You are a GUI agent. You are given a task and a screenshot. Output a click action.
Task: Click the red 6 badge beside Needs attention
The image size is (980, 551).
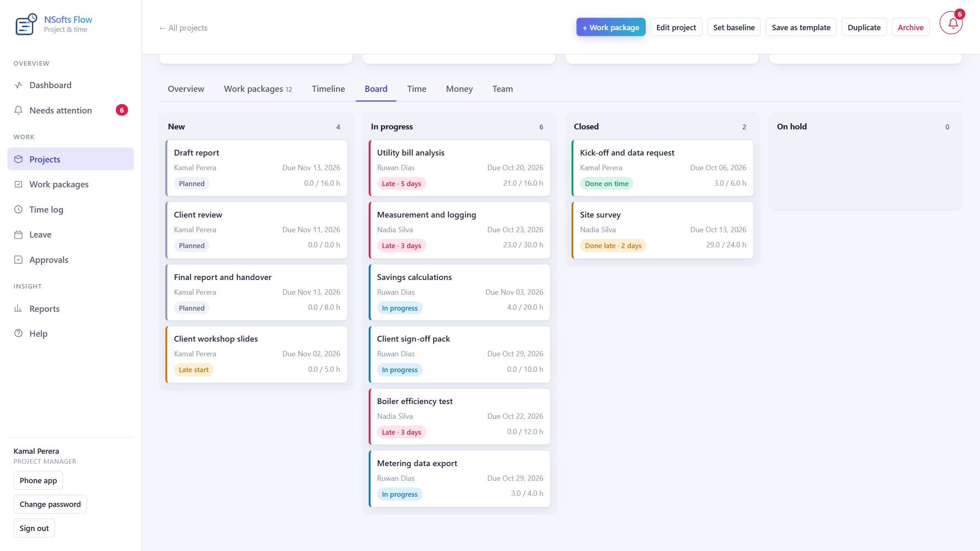coord(122,110)
